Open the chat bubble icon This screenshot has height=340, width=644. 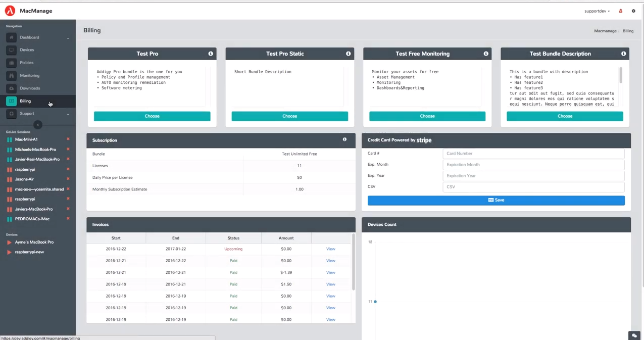(635, 335)
